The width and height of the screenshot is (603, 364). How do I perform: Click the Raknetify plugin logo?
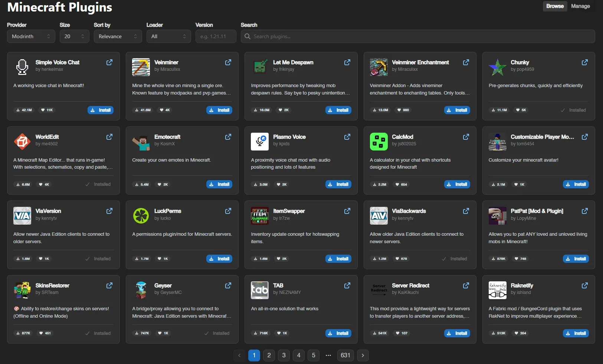pyautogui.click(x=498, y=290)
